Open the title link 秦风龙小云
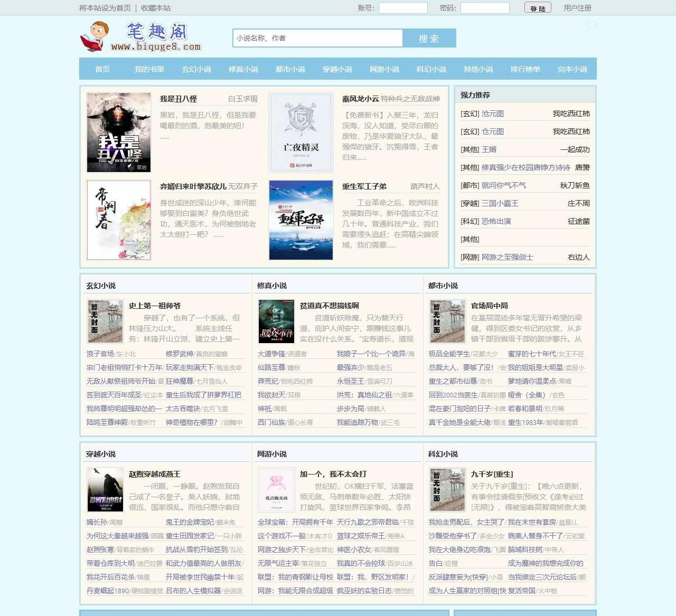This screenshot has height=616, width=676. pos(361,99)
